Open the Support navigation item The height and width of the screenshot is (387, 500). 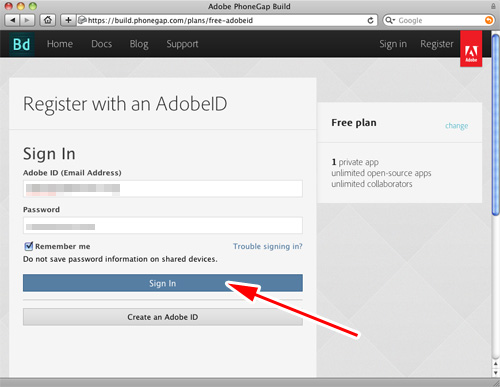point(182,44)
